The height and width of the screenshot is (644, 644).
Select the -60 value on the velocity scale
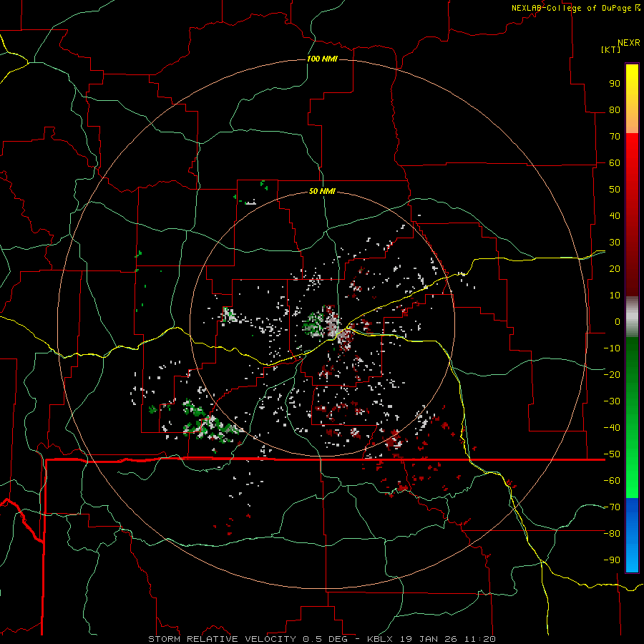point(612,481)
